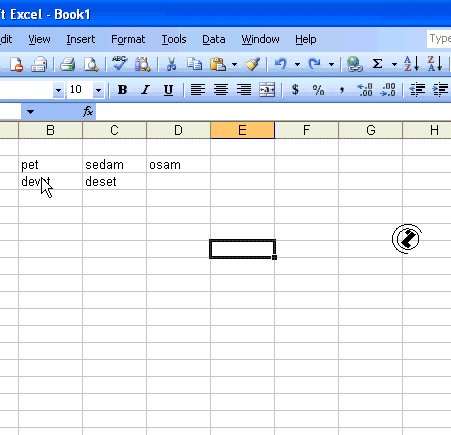
Task: Expand the Undo history dropdown arrow
Action: pyautogui.click(x=297, y=64)
